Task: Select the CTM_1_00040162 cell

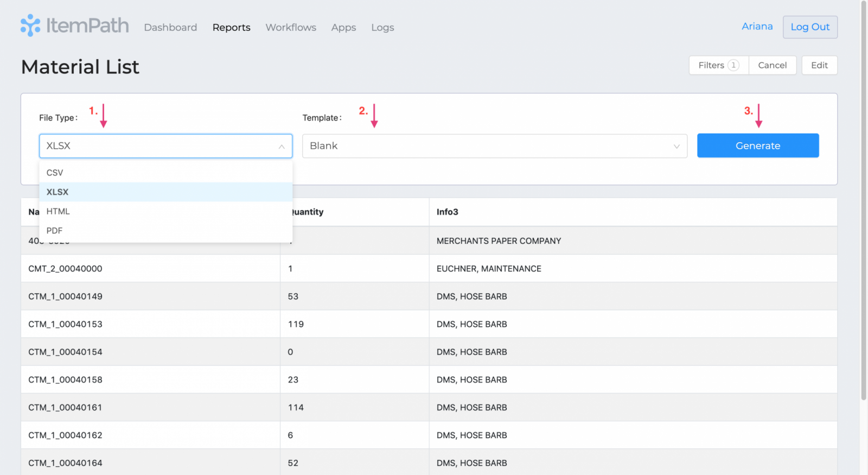Action: tap(150, 435)
